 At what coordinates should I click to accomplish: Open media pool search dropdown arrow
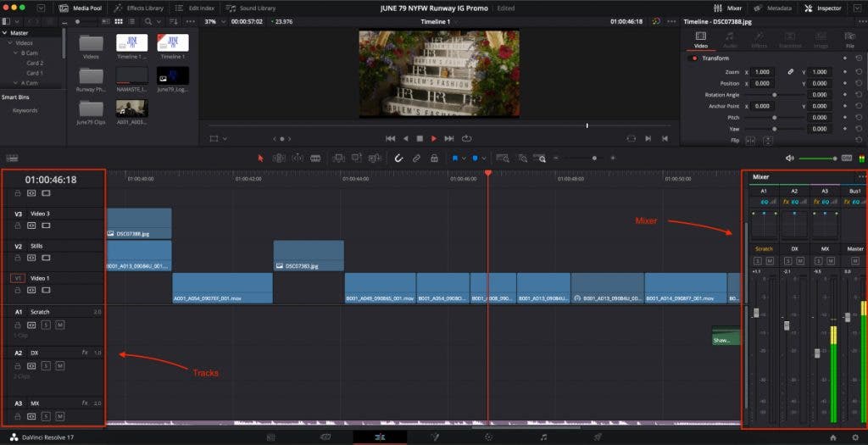(160, 21)
